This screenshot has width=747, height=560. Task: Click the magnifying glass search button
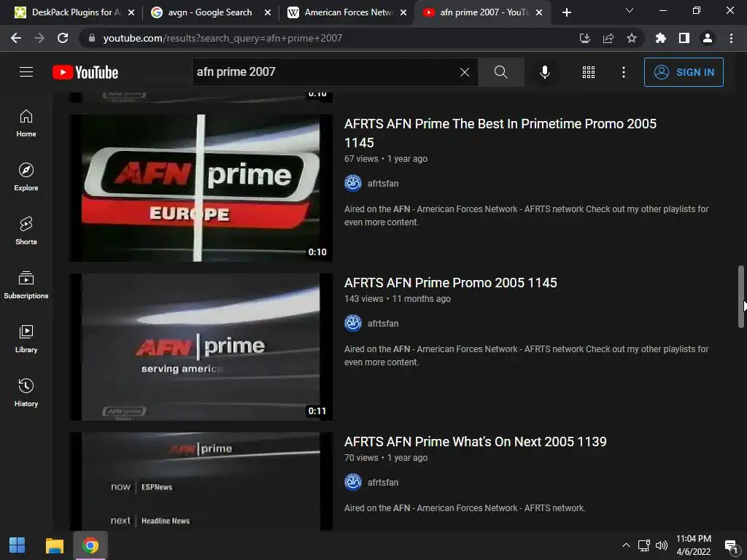pos(500,72)
